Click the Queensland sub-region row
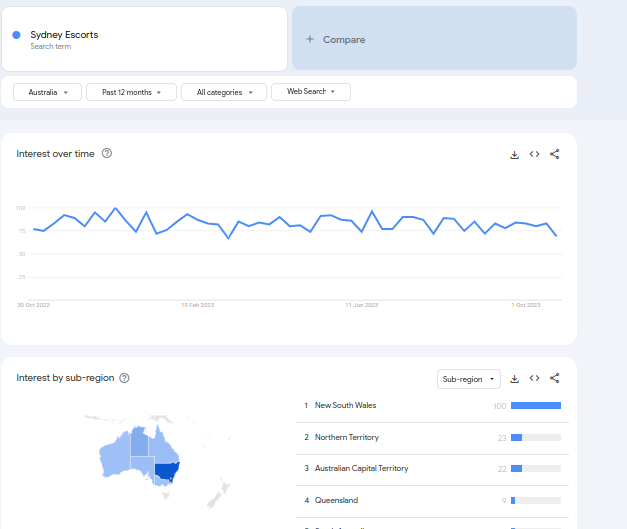 point(336,500)
